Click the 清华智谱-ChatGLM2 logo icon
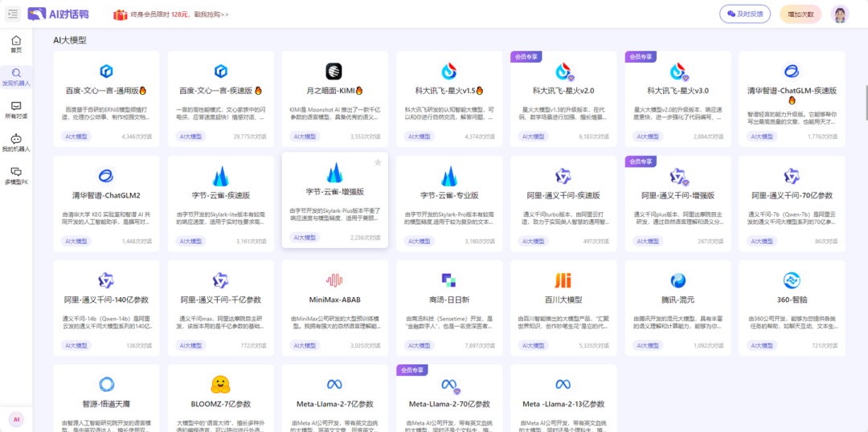Screen dimensions: 868x432 (x=106, y=176)
